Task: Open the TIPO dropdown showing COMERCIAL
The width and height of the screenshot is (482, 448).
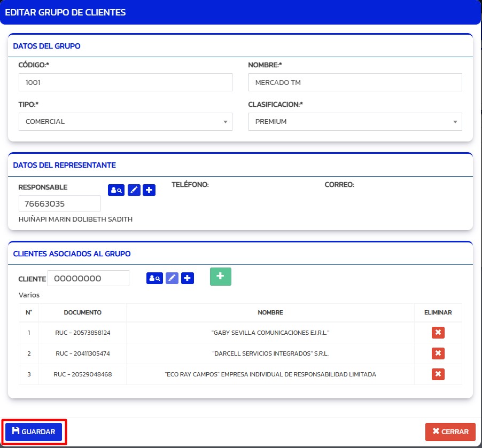Action: point(125,122)
